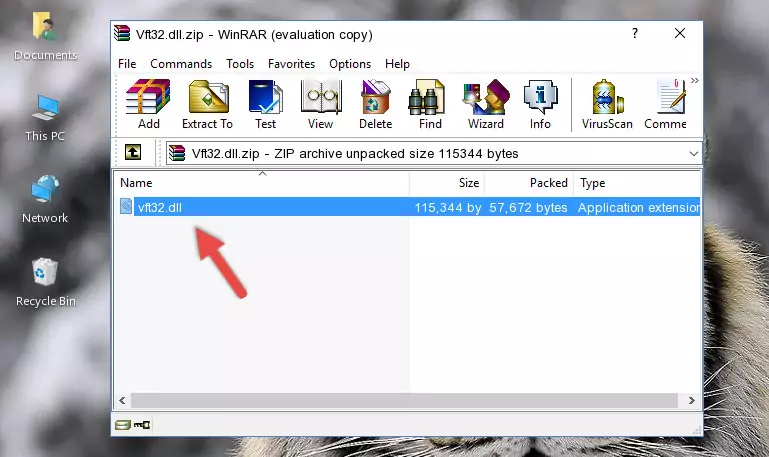
Task: Run VirusScan on the archive
Action: [607, 105]
